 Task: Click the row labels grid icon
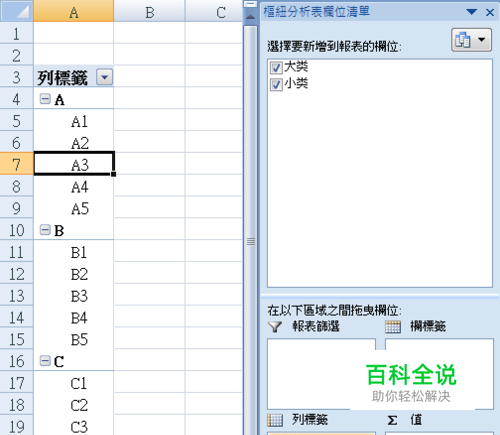coord(275,420)
